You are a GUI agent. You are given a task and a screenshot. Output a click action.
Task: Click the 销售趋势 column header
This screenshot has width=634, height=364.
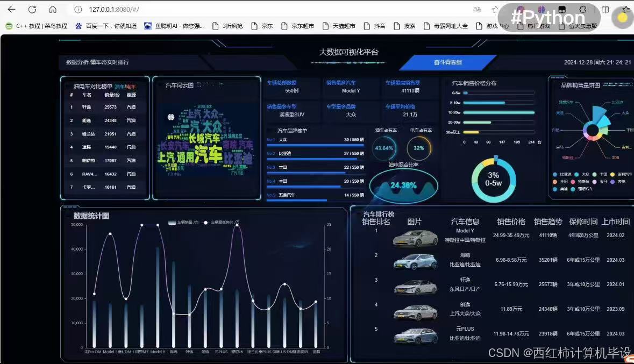[548, 222]
